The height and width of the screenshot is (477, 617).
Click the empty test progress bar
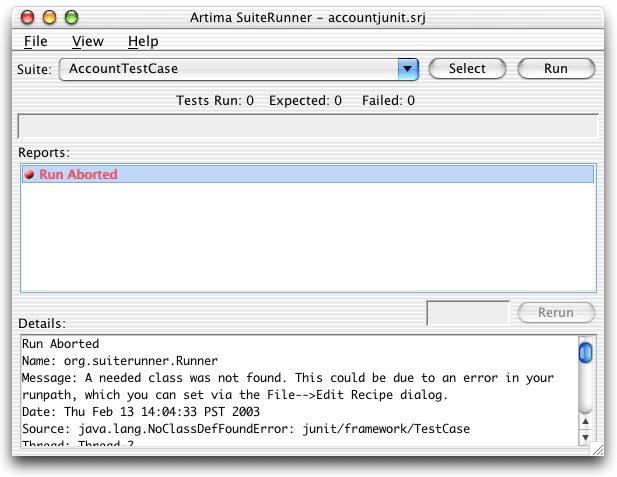(x=308, y=126)
